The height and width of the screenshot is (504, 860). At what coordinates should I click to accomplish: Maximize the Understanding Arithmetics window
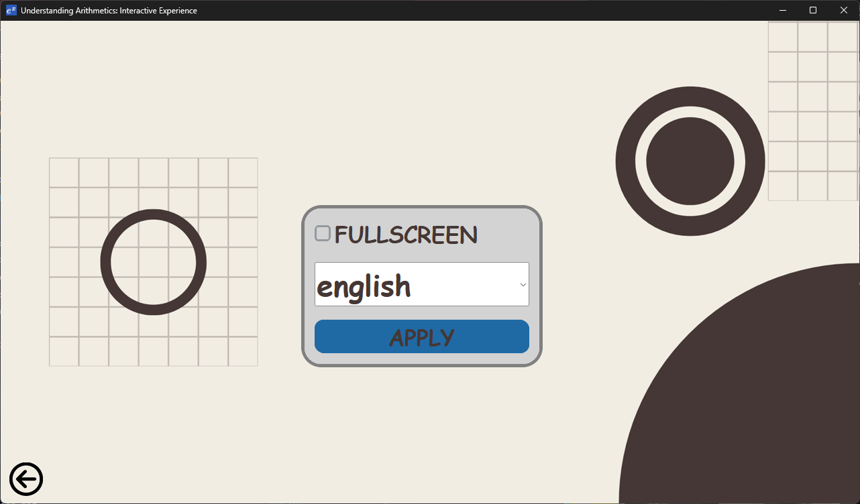click(x=813, y=10)
